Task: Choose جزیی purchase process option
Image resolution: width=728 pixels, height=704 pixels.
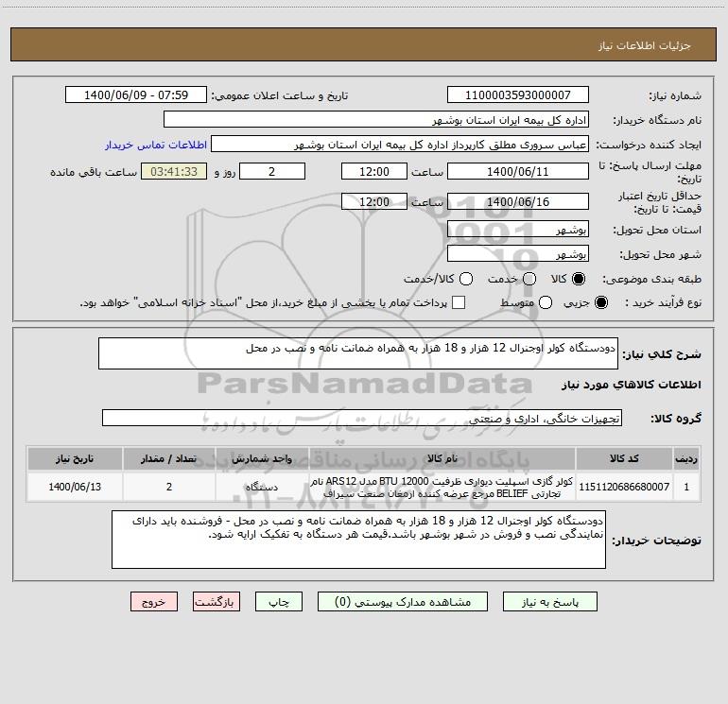Action: (601, 302)
